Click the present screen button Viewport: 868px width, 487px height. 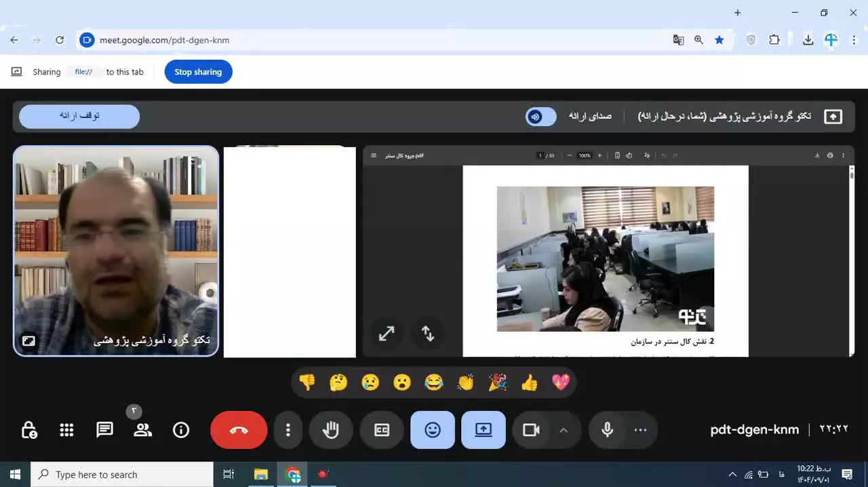(484, 430)
